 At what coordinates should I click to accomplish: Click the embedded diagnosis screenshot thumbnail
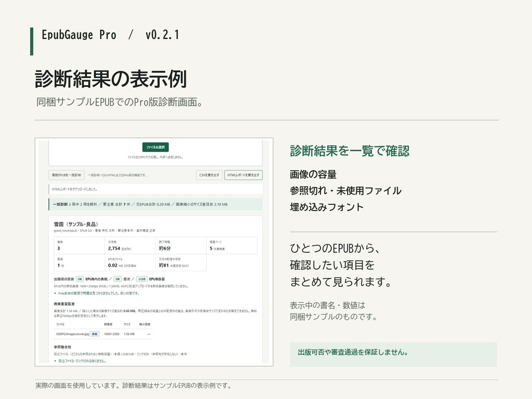coord(154,252)
